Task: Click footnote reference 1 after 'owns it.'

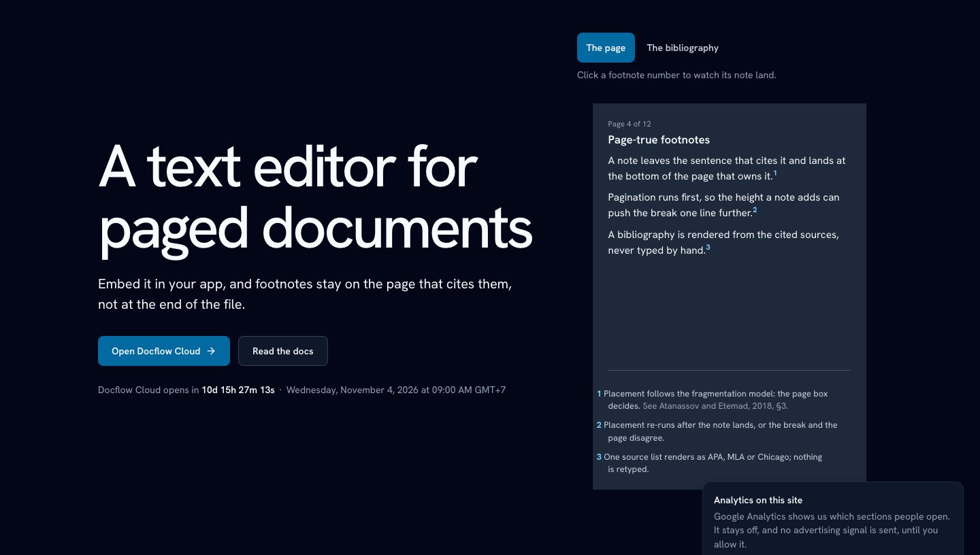Action: tap(775, 174)
